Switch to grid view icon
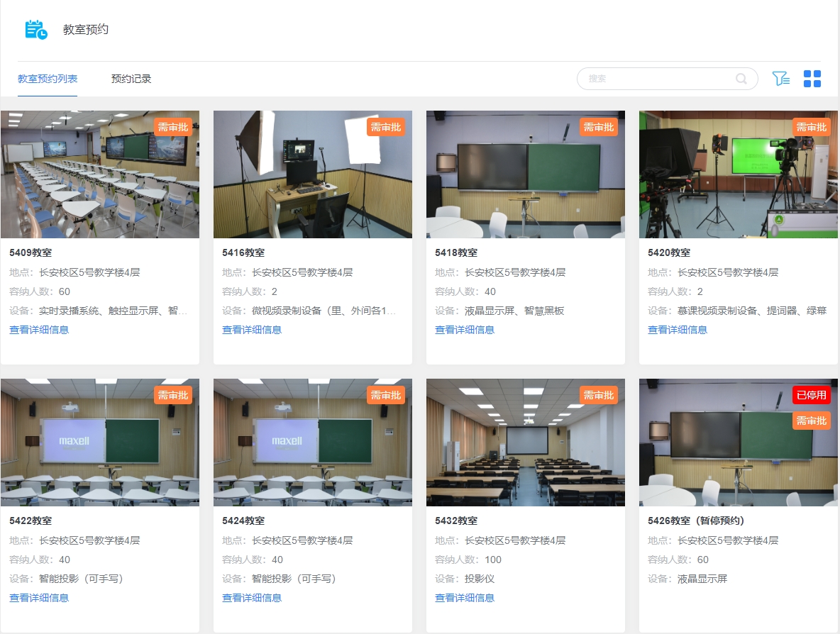The width and height of the screenshot is (840, 634). click(x=812, y=79)
